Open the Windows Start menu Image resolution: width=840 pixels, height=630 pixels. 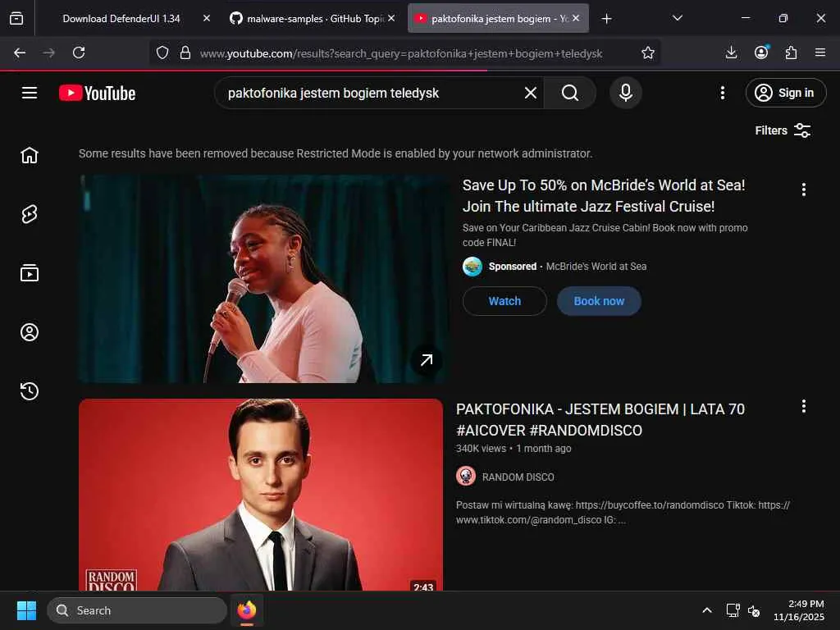click(26, 610)
